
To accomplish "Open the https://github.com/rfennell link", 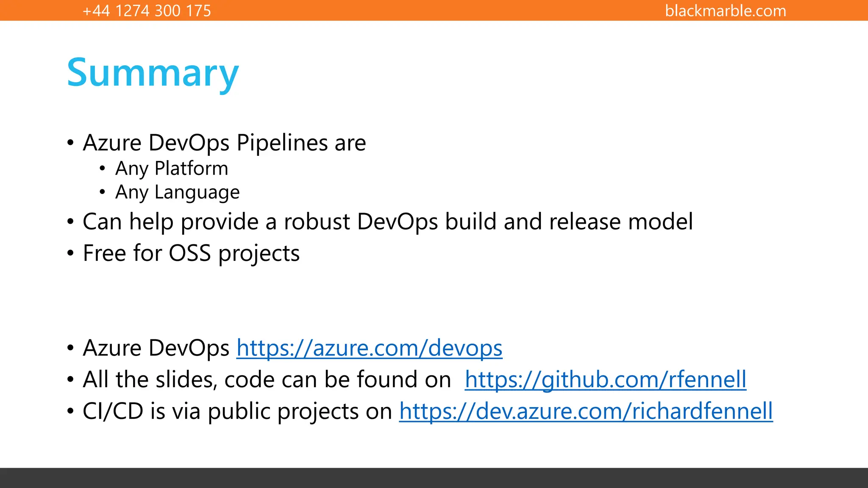I will coord(605,380).
